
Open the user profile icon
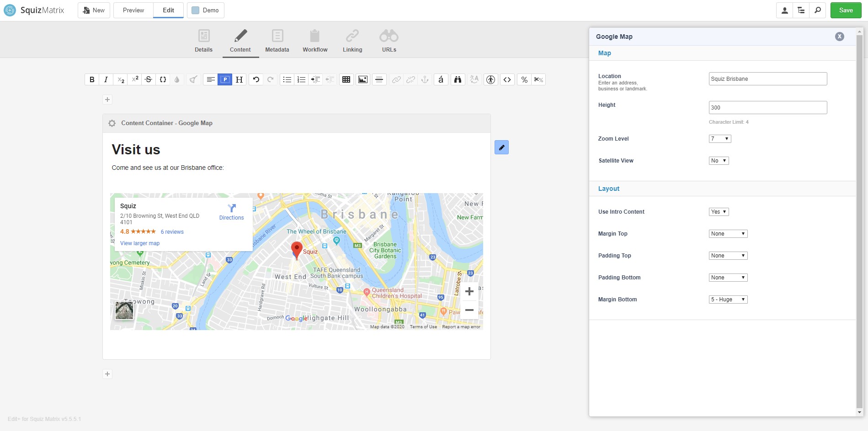(785, 11)
